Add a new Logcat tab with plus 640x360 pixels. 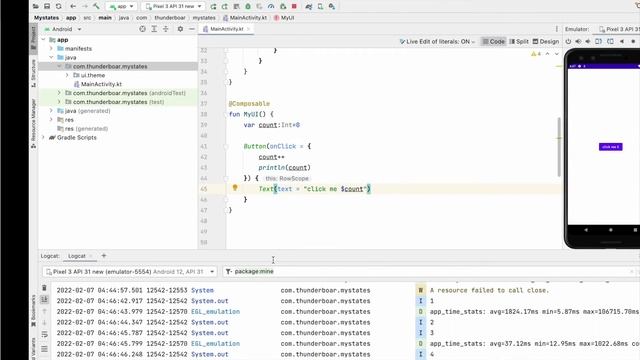pyautogui.click(x=104, y=256)
